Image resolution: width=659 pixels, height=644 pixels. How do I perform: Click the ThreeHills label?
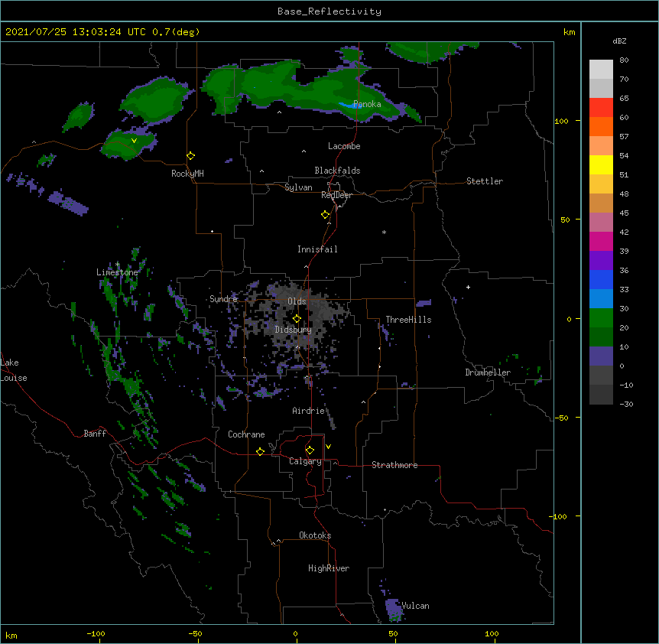coord(408,320)
